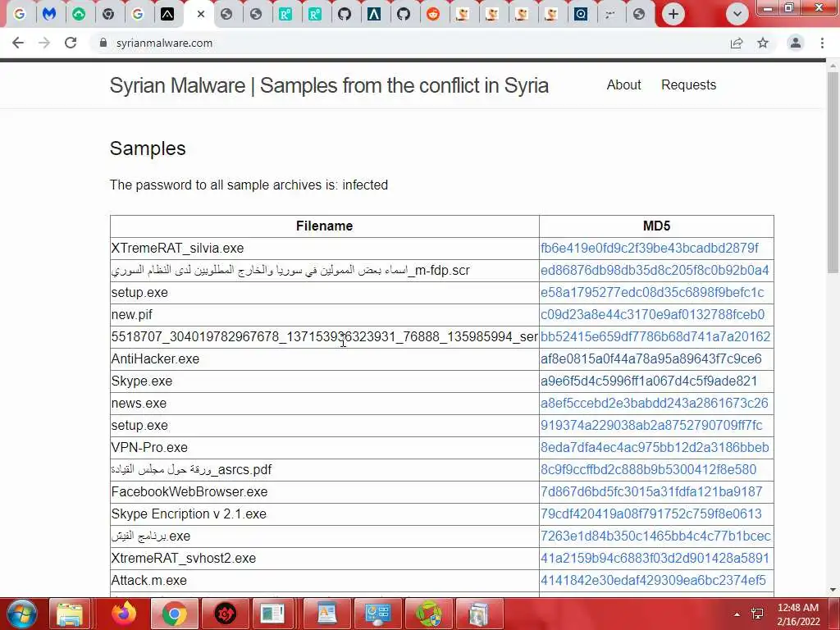This screenshot has width=840, height=630.
Task: Switch to the green icon tab
Action: click(x=79, y=15)
